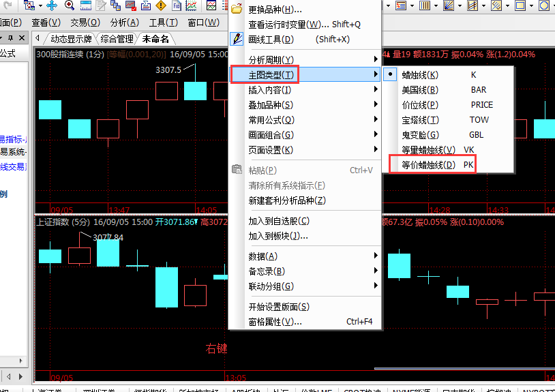Select the octagon shape drawing tool icon
Screen dimensions: 555x392
(x=545, y=6)
